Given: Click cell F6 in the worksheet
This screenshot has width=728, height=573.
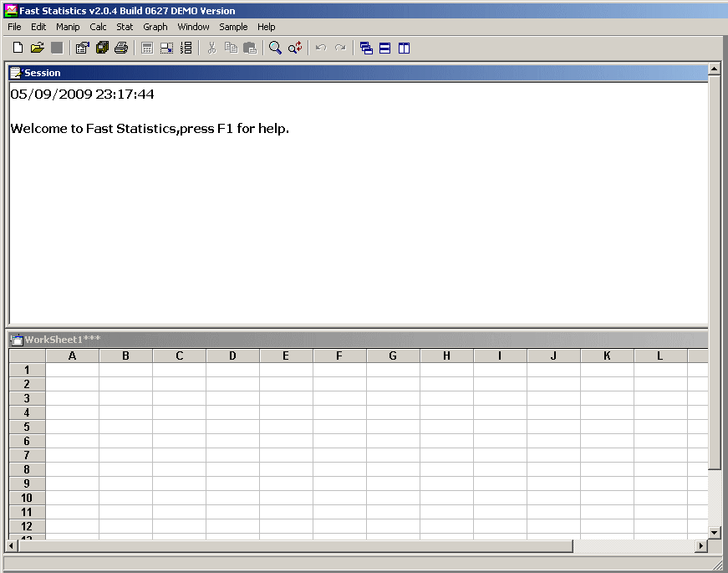Looking at the screenshot, I should [x=340, y=441].
